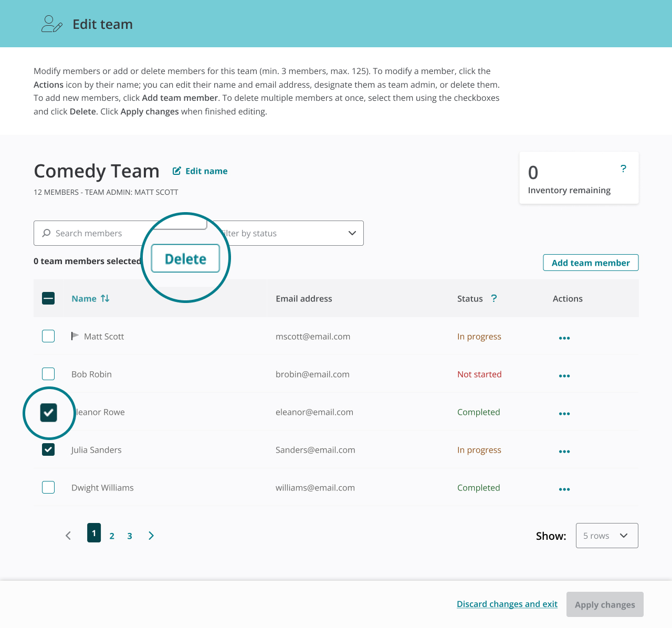The width and height of the screenshot is (672, 628).
Task: Click the Comedy Team heading
Action: [97, 171]
